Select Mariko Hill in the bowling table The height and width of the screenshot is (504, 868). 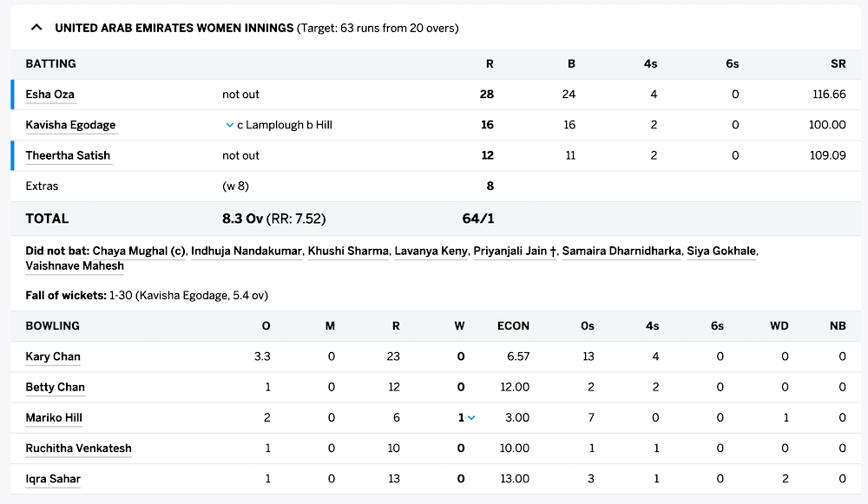pyautogui.click(x=53, y=417)
